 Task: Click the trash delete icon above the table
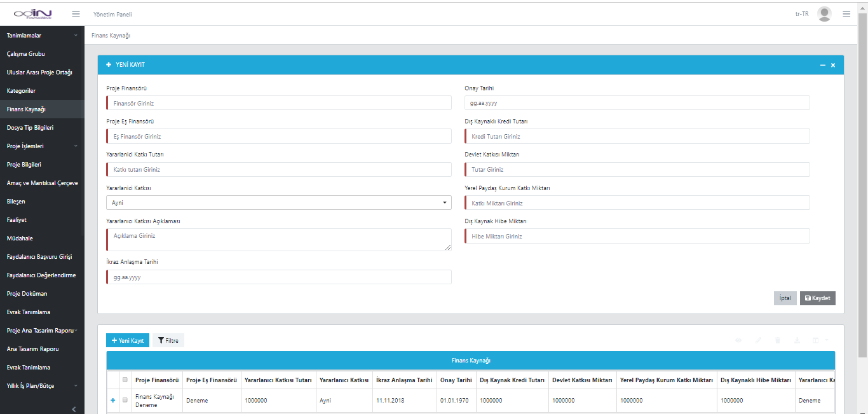(778, 340)
